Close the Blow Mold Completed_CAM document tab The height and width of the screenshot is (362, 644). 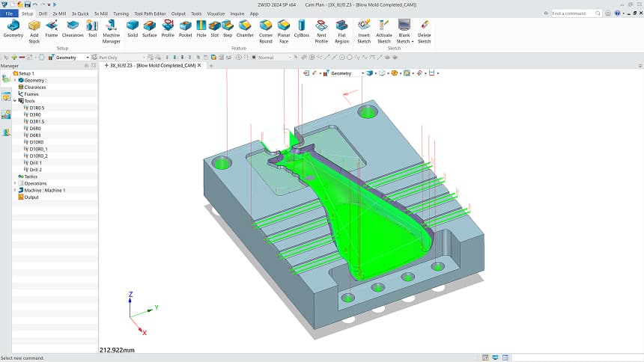click(201, 66)
